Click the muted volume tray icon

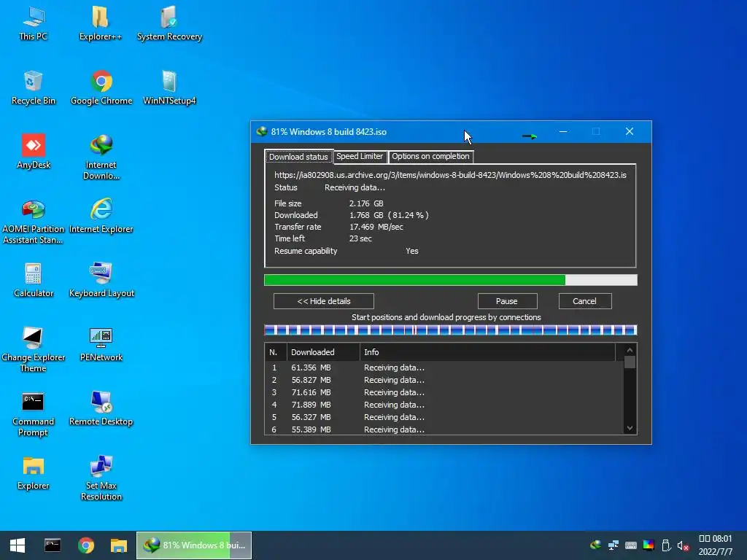[x=683, y=545]
